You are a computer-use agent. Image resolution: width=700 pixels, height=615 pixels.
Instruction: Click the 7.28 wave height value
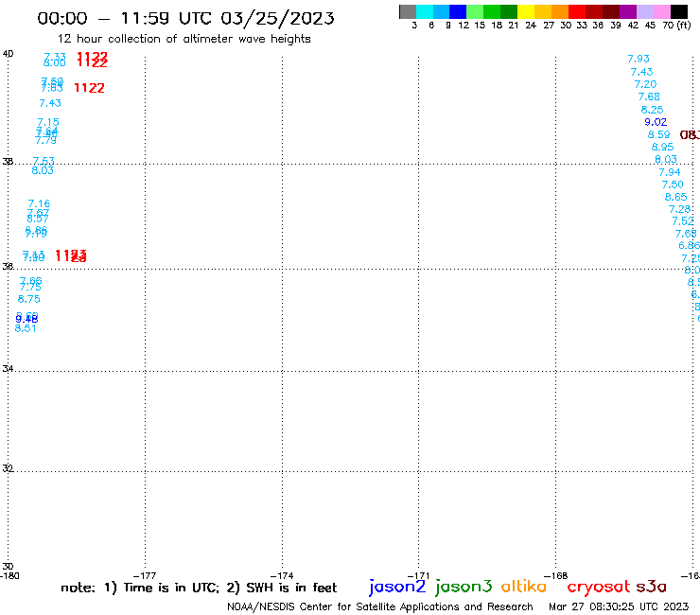679,209
